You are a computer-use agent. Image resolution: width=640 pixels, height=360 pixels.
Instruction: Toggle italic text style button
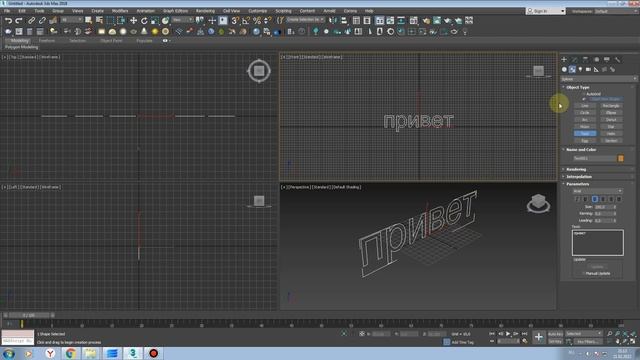(x=577, y=199)
